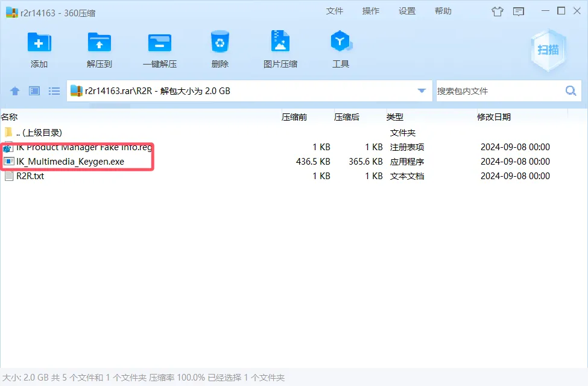Open the 文件 (File) menu
Image resolution: width=588 pixels, height=386 pixels.
point(335,11)
